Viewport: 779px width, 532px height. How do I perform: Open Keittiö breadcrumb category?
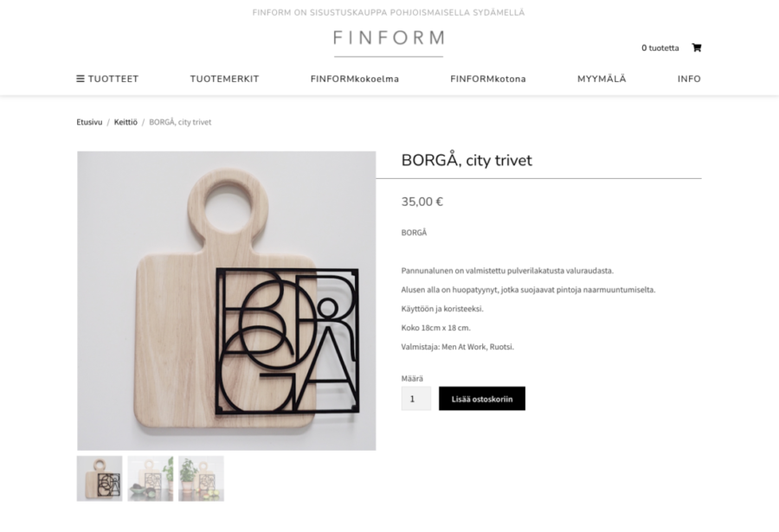click(x=126, y=122)
